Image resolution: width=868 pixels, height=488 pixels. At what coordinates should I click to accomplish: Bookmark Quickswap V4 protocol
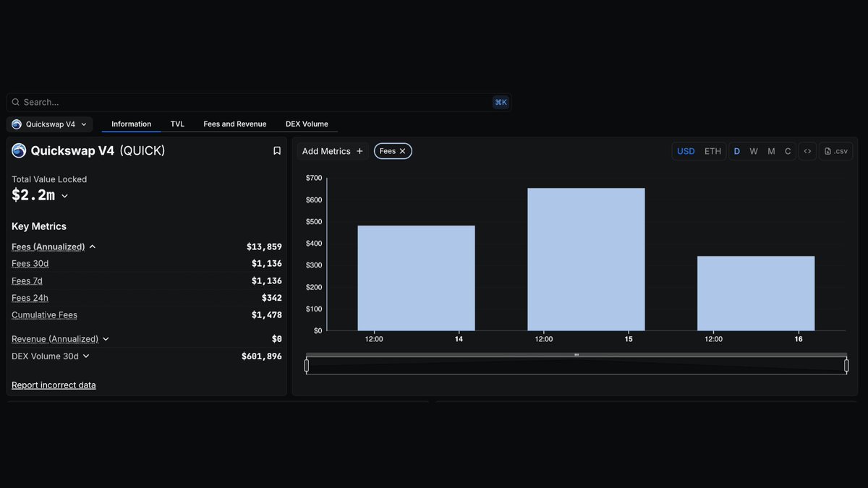277,151
